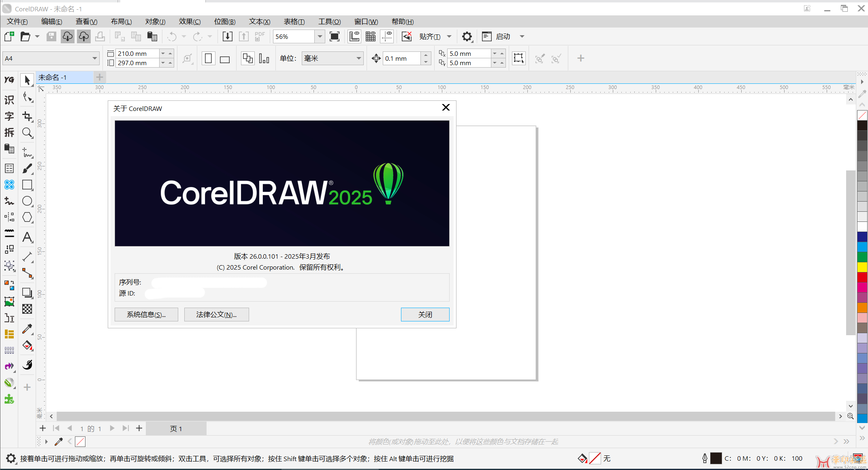
Task: Select the Transparency checkerboard tool
Action: click(x=27, y=309)
